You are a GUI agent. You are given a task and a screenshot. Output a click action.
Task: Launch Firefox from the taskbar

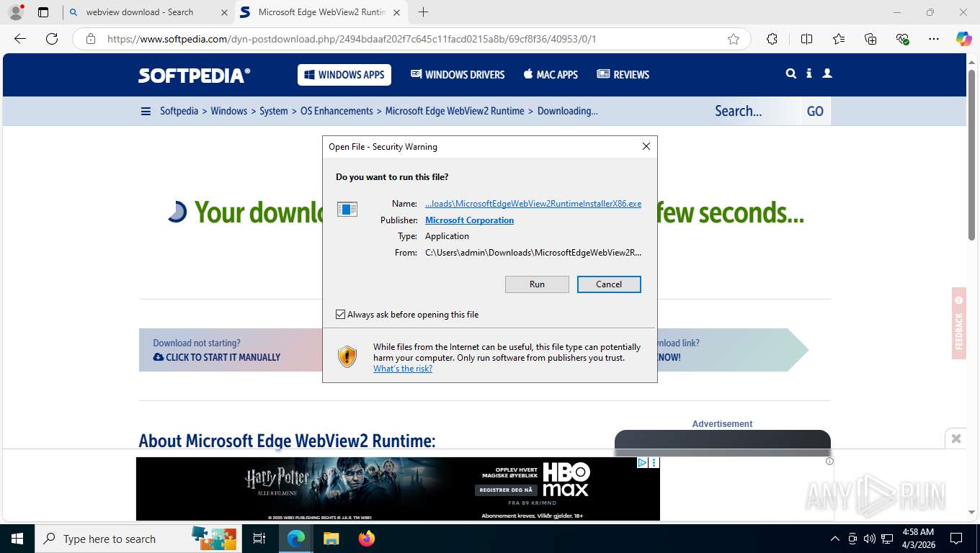click(366, 539)
